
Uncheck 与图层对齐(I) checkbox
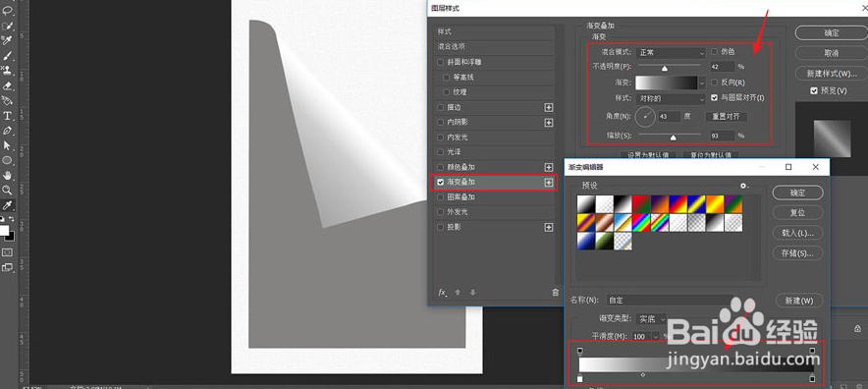[x=714, y=98]
